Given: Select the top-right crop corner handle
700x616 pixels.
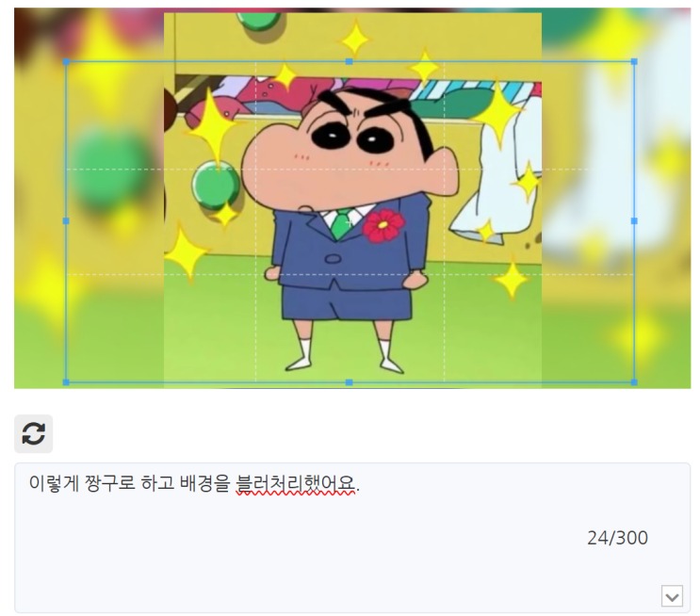Looking at the screenshot, I should click(634, 61).
